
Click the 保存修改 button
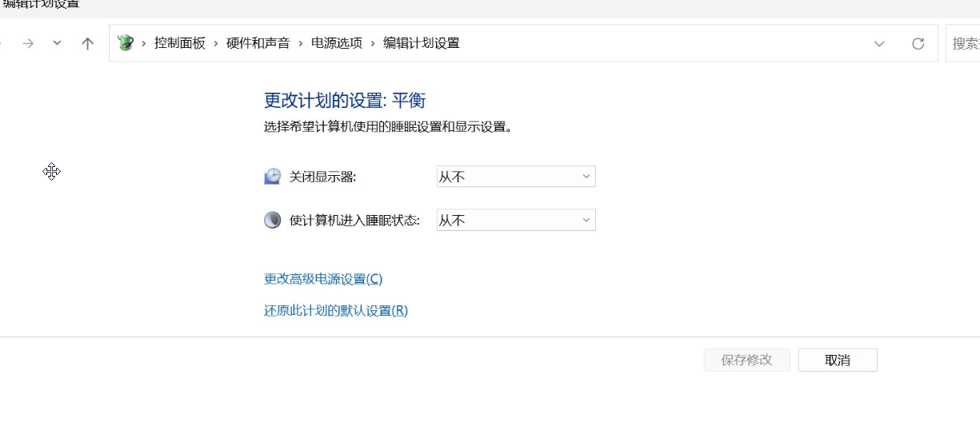tap(747, 360)
